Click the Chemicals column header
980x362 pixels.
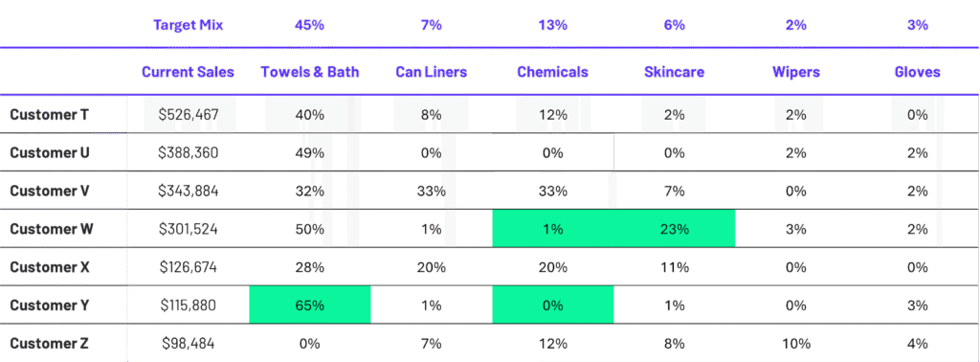tap(552, 72)
